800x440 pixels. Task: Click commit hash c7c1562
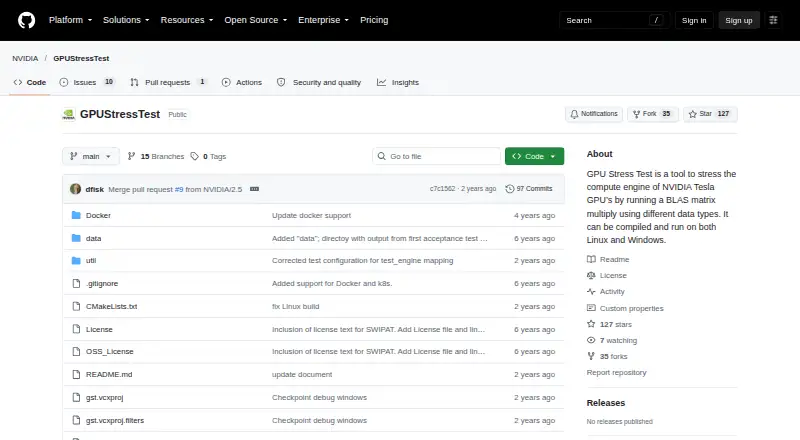tap(442, 189)
